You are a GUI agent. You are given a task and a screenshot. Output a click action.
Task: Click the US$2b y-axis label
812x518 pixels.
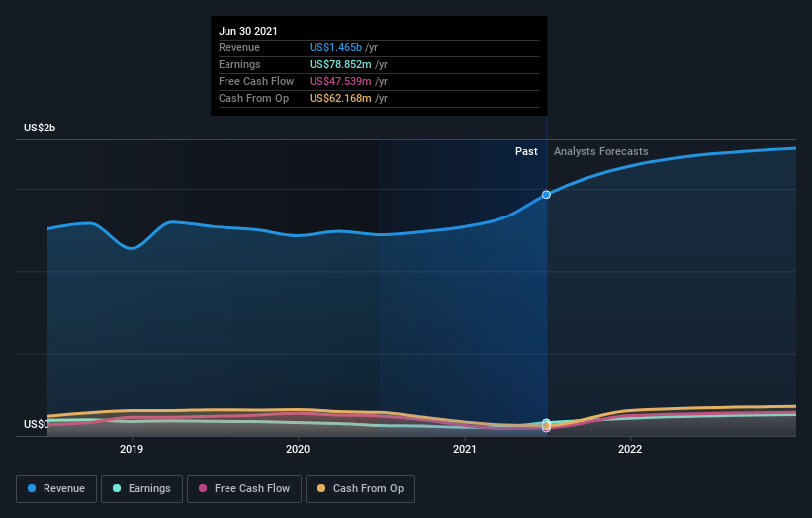(40, 128)
